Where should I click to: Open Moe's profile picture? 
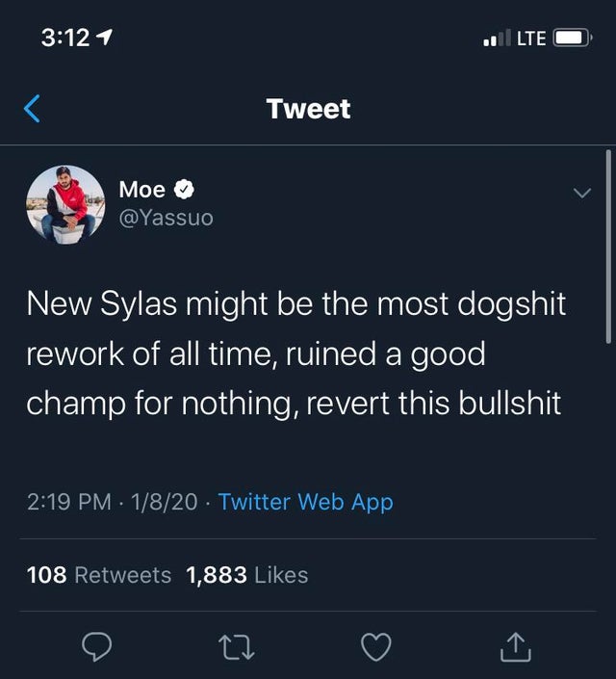64,204
